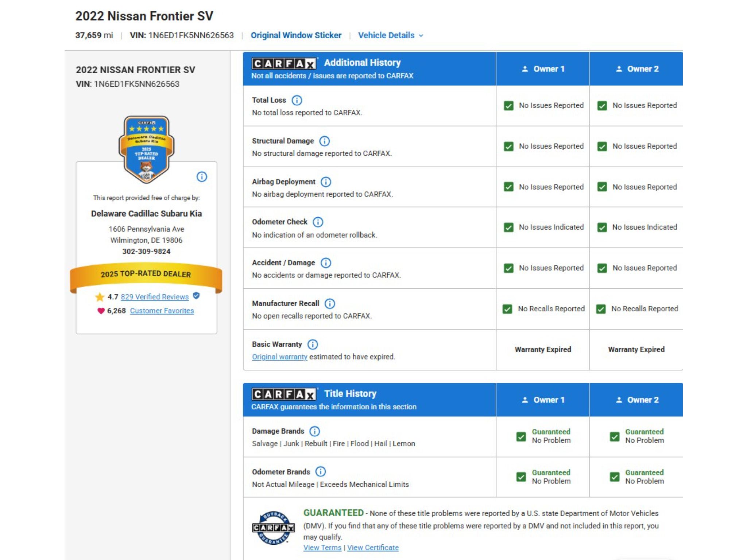747x560 pixels.
Task: Open the Original Window Sticker link
Action: [296, 35]
